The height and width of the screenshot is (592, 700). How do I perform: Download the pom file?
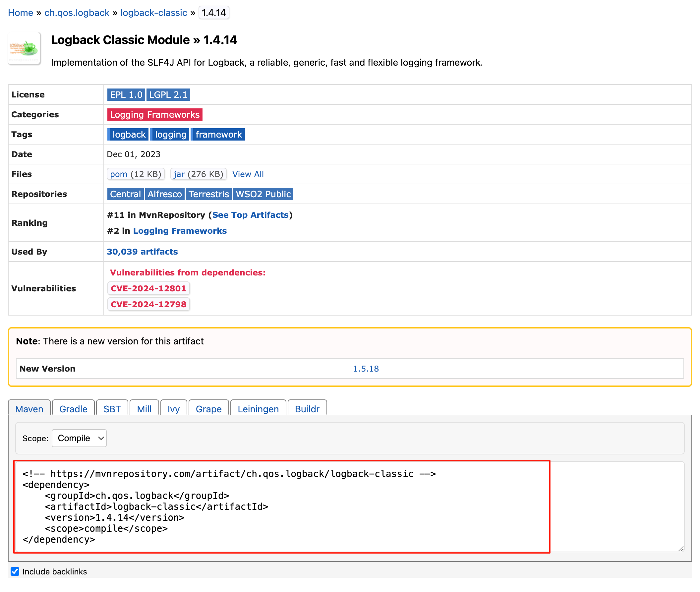click(x=119, y=174)
